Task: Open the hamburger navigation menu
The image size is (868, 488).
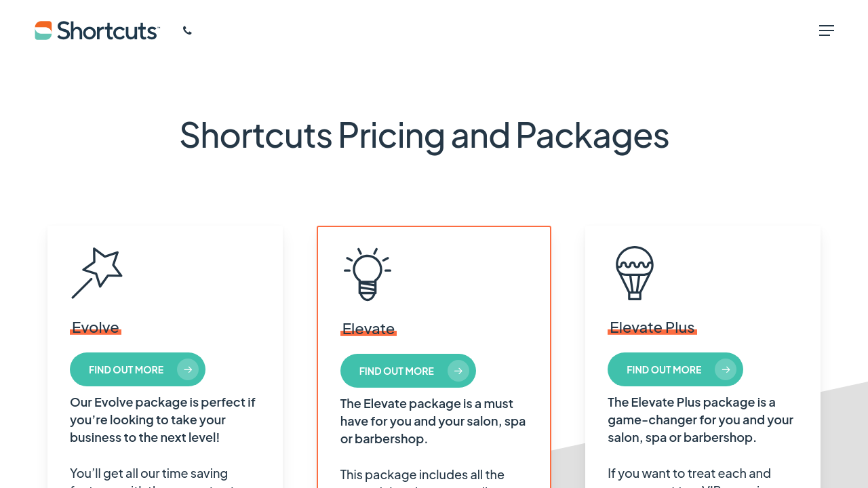Action: (826, 30)
